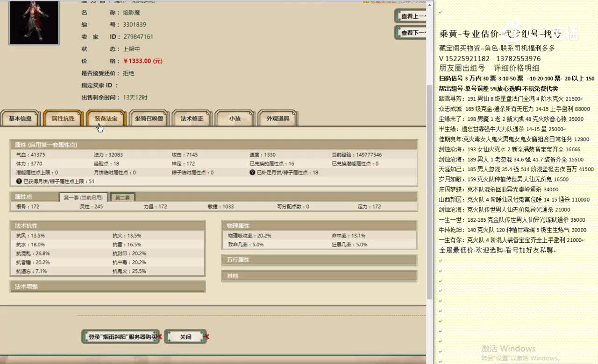The width and height of the screenshot is (598, 364).
Task: Click the 气血：41375 stat
Action: 30,154
